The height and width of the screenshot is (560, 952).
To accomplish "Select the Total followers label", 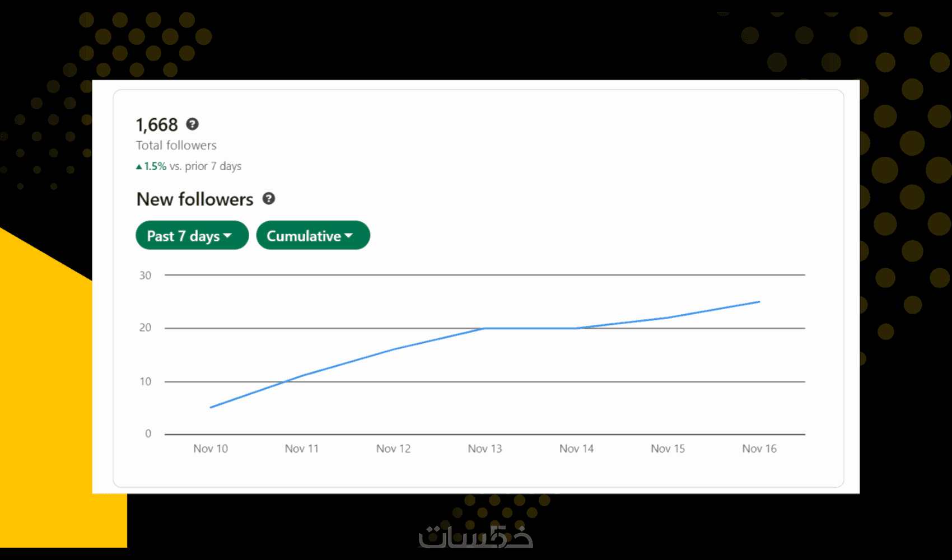I will pos(176,146).
